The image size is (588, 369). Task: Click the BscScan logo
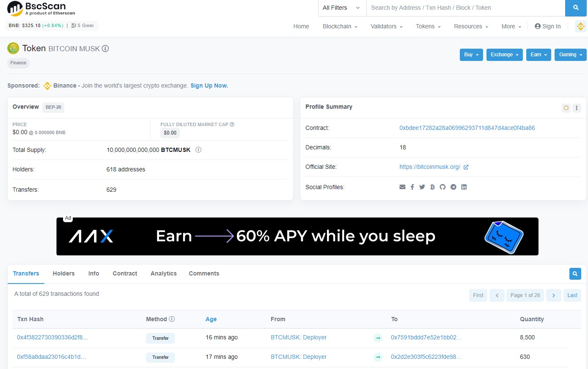tap(41, 8)
